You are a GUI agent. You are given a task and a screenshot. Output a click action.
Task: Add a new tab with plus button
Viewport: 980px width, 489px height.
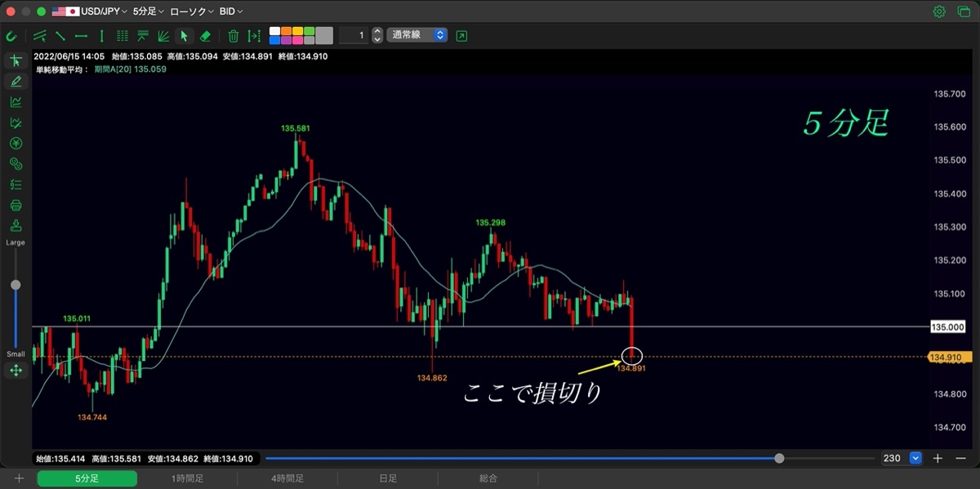(x=18, y=478)
